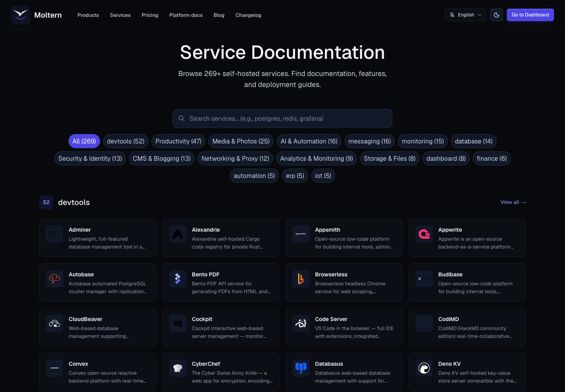This screenshot has height=392, width=565.
Task: Open the Services menu
Action: coord(120,15)
